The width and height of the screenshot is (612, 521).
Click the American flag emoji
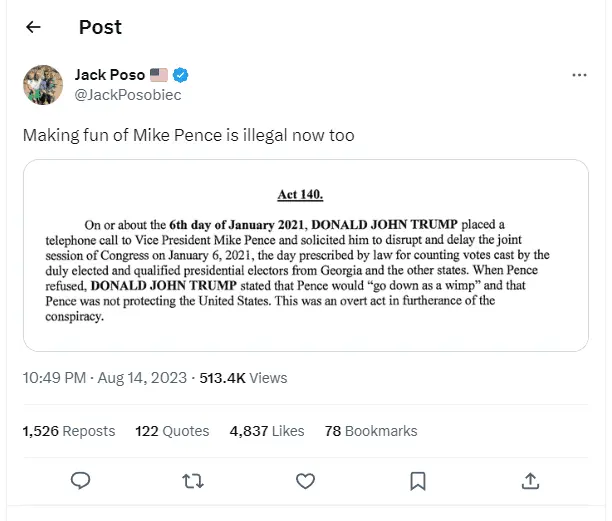click(159, 75)
